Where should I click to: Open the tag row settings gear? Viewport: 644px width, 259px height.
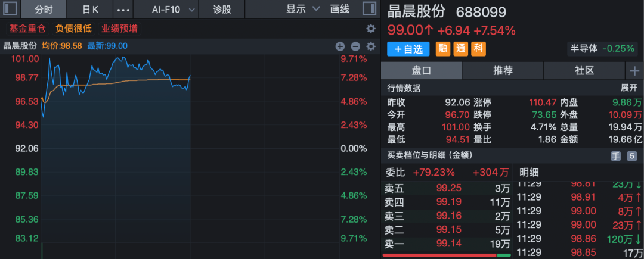tap(371, 29)
